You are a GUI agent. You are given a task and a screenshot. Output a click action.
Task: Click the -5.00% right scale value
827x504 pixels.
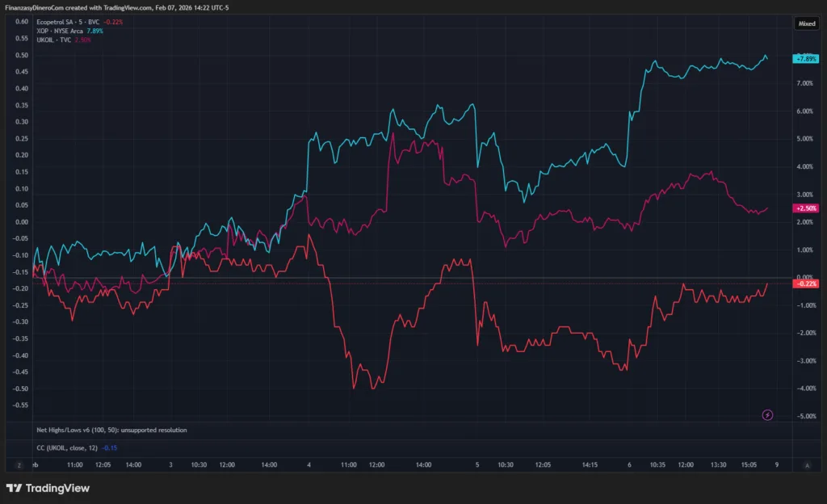pyautogui.click(x=806, y=416)
